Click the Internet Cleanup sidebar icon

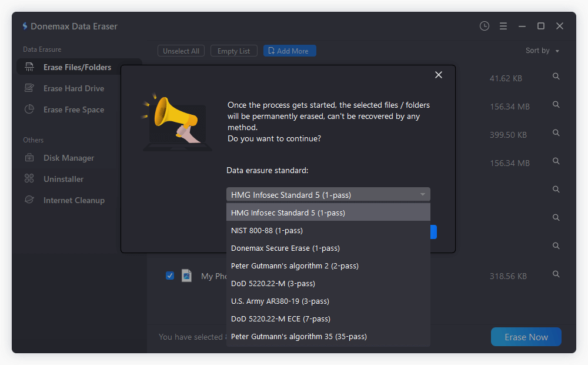29,200
